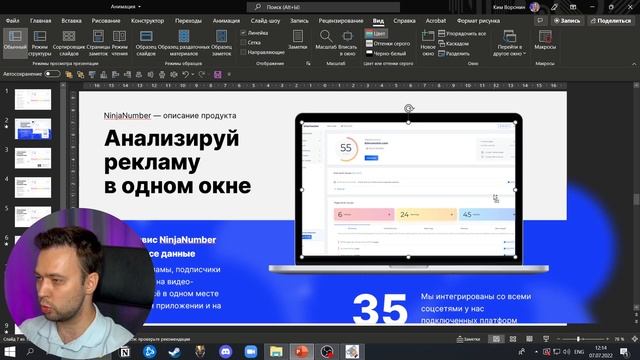
Task: Open Zoom app from the taskbar
Action: click(251, 351)
